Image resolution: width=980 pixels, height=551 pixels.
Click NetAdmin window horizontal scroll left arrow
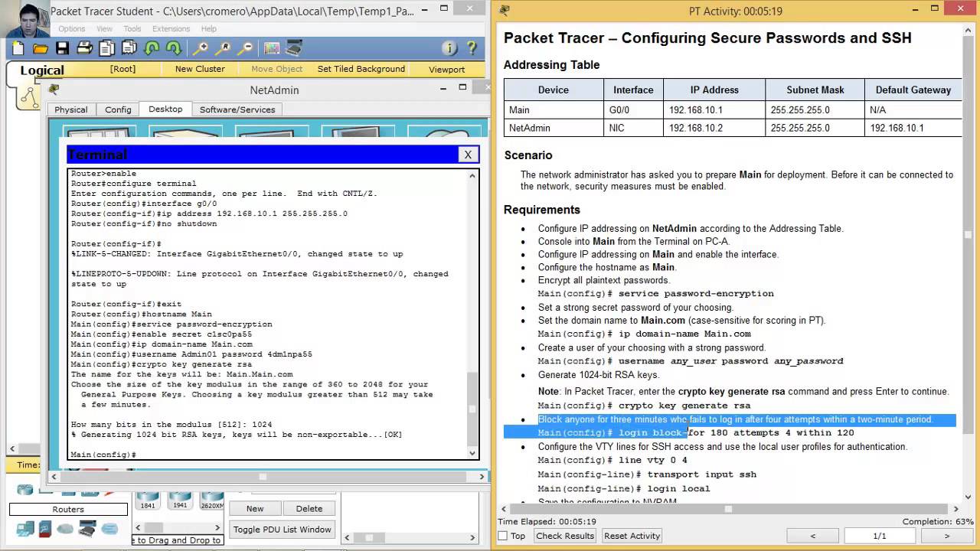pyautogui.click(x=54, y=476)
